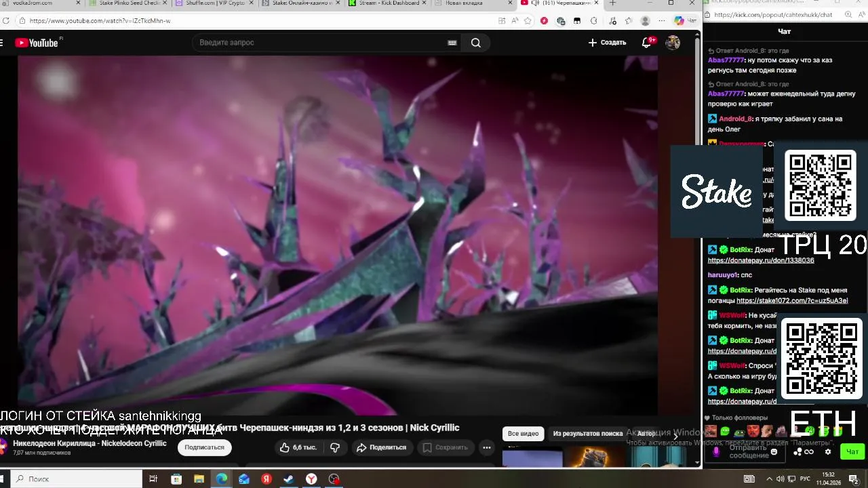Viewport: 868px width, 488px height.
Task: Open the stake1072.com referral link
Action: point(792,301)
